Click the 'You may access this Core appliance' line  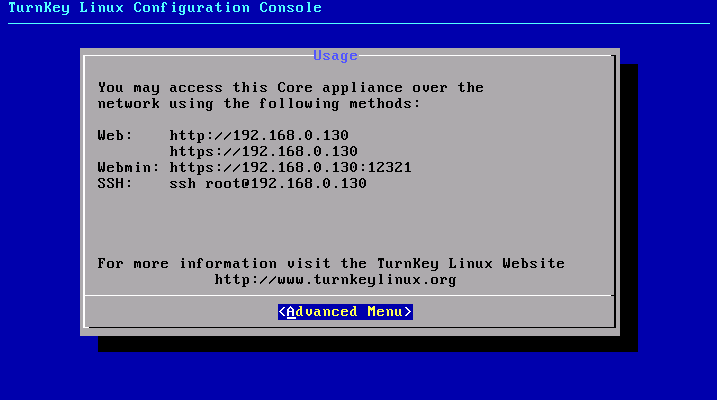(290, 87)
